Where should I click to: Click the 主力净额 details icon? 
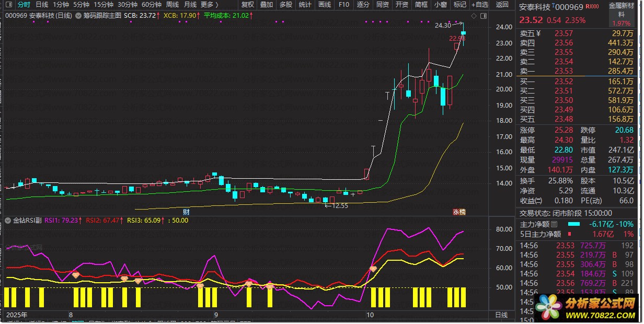click(x=555, y=224)
